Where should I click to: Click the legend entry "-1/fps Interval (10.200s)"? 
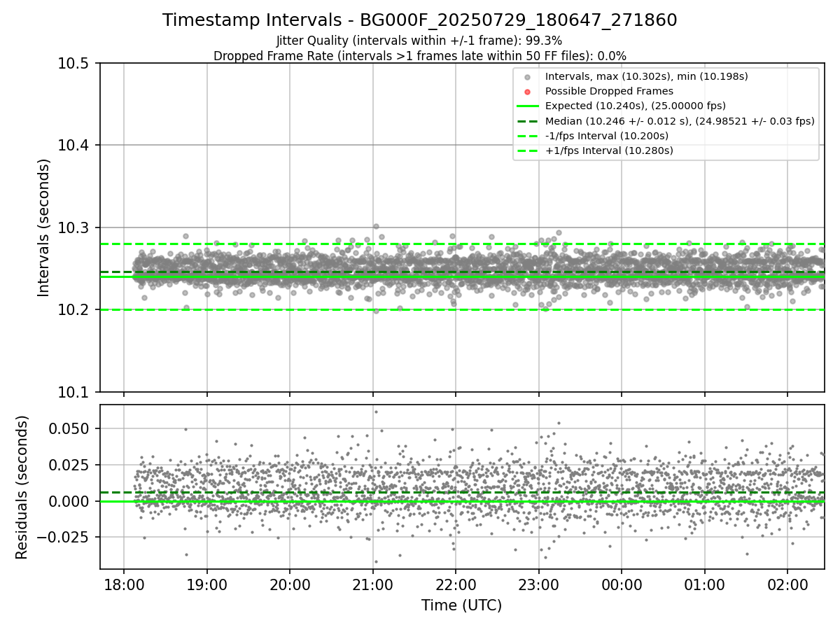click(x=607, y=135)
